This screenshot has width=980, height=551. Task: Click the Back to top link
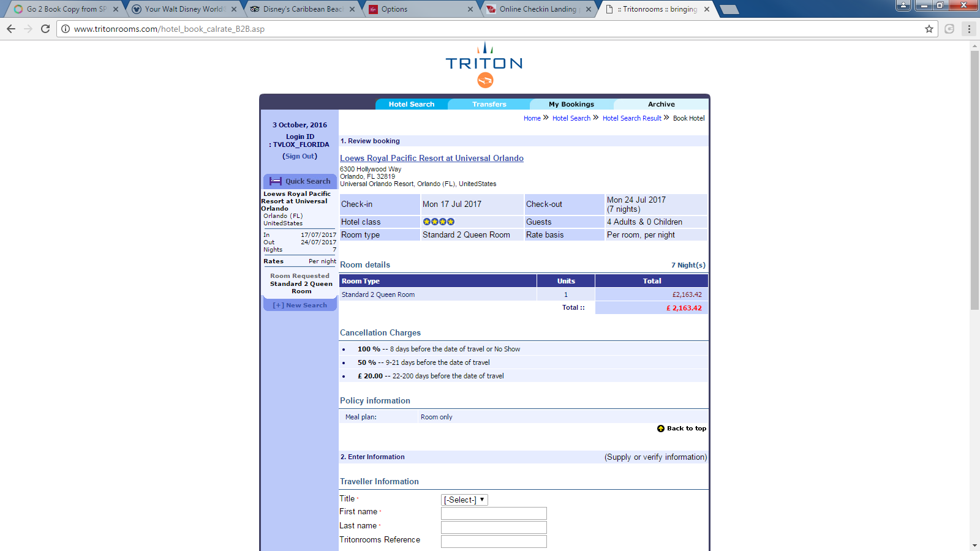click(687, 429)
